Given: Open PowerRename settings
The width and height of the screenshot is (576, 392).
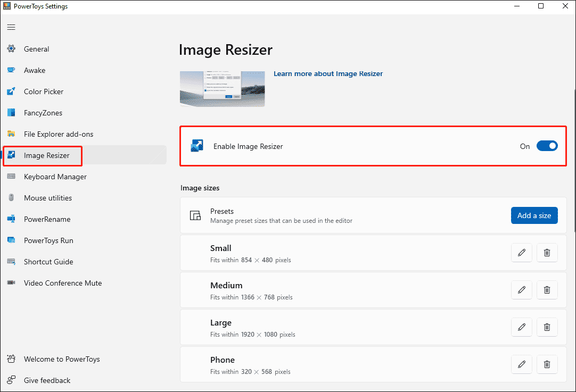Looking at the screenshot, I should (x=46, y=219).
